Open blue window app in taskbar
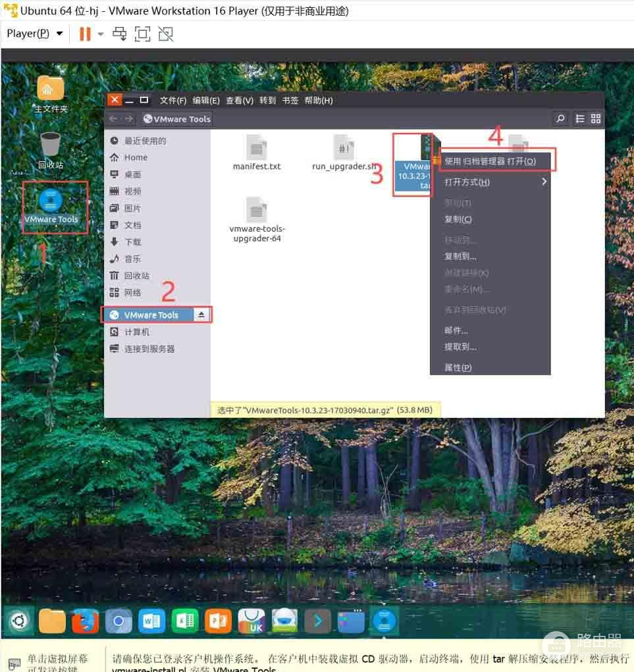This screenshot has width=634, height=672. pos(351,621)
